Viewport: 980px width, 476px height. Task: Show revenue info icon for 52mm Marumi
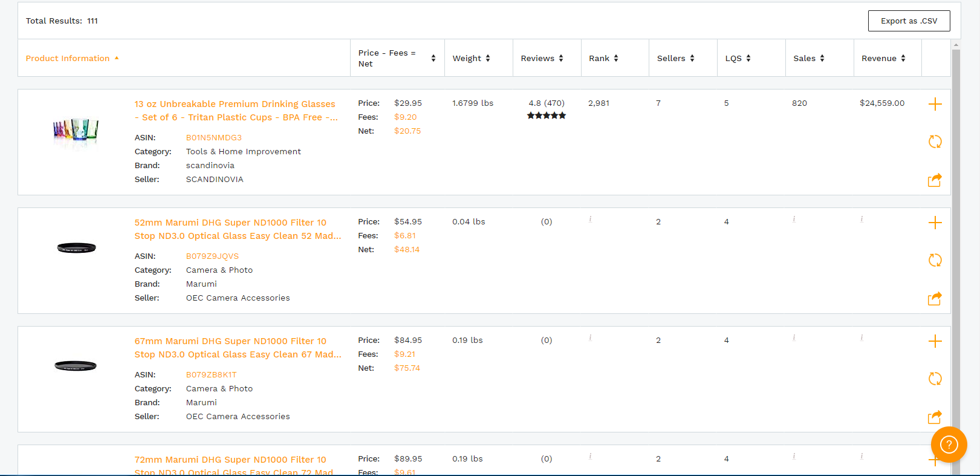point(862,219)
